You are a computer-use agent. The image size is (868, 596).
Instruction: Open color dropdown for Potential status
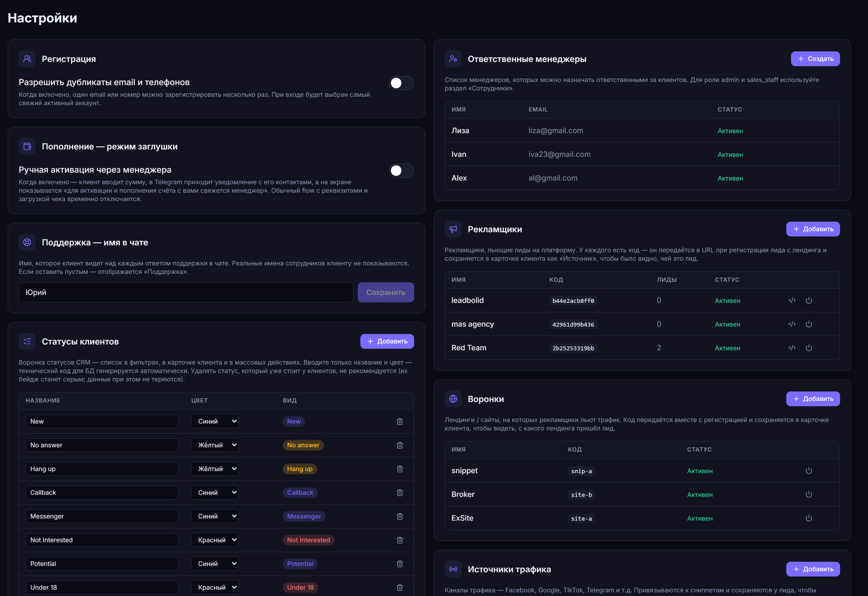215,564
